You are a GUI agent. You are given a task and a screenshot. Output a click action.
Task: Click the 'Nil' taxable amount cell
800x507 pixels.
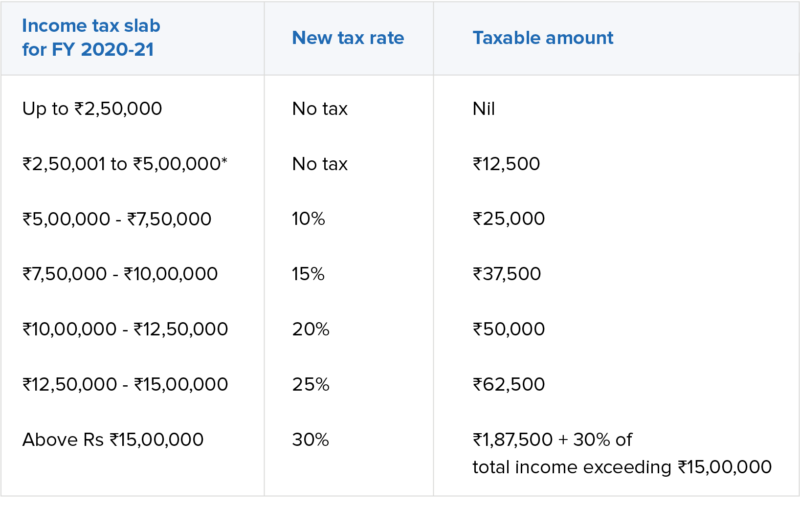(x=484, y=108)
